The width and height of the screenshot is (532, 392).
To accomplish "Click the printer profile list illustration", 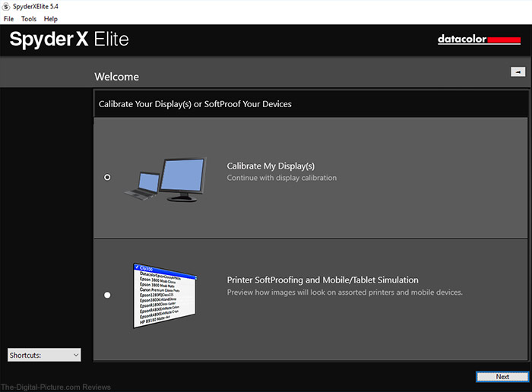I will click(x=165, y=296).
